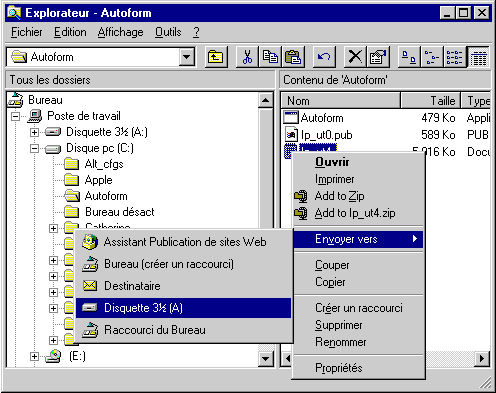
Task: Open the ? help menu
Action: click(196, 32)
